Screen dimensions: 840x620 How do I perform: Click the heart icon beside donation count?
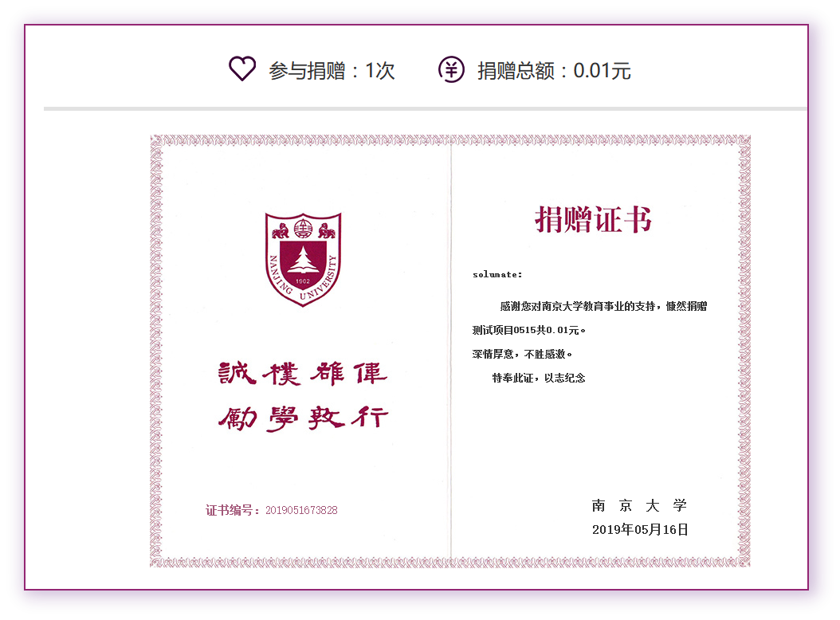[x=242, y=69]
